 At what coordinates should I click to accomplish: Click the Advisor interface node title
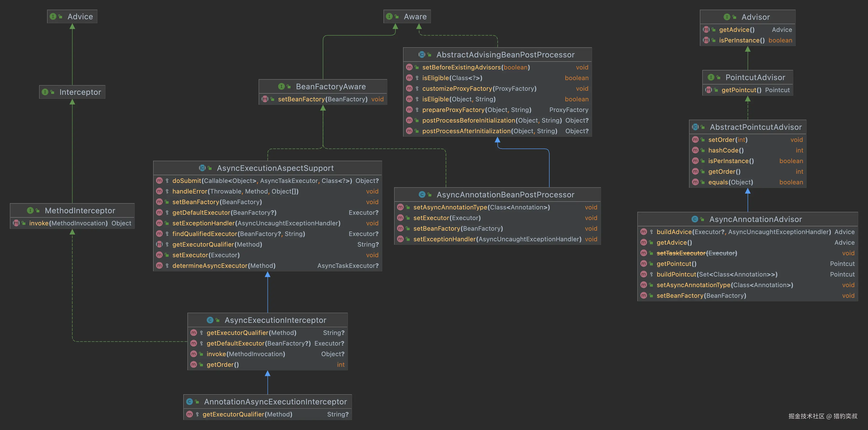click(x=755, y=17)
